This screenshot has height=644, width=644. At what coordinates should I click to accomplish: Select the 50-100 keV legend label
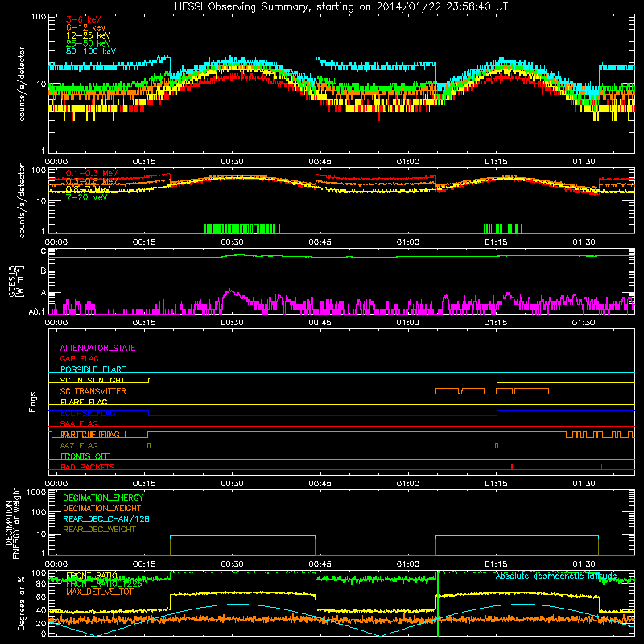pos(90,52)
